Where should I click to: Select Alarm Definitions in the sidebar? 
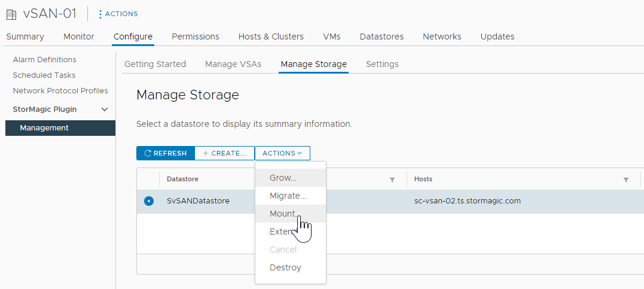click(44, 60)
